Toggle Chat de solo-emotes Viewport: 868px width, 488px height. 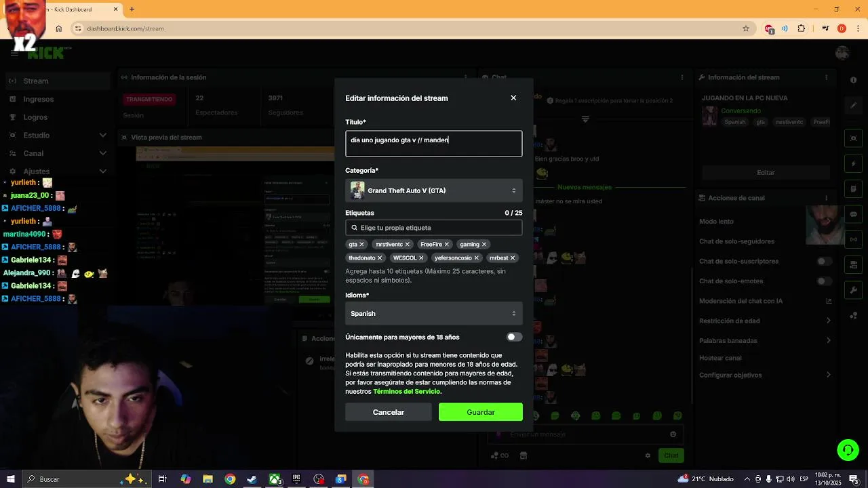tap(824, 281)
